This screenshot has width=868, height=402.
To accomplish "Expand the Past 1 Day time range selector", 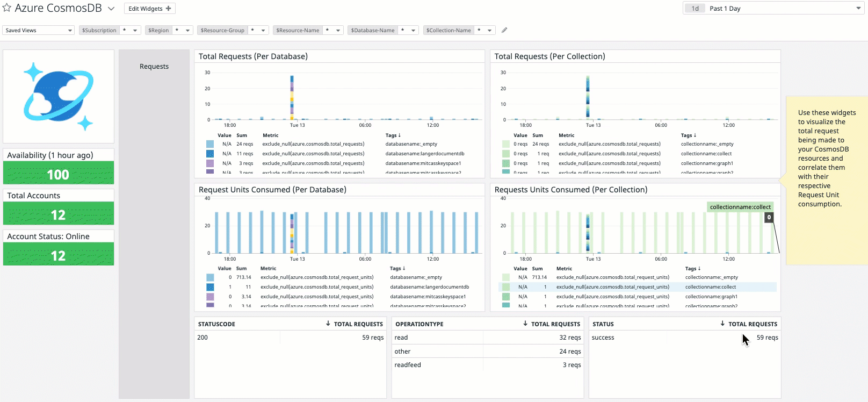I will pyautogui.click(x=858, y=8).
